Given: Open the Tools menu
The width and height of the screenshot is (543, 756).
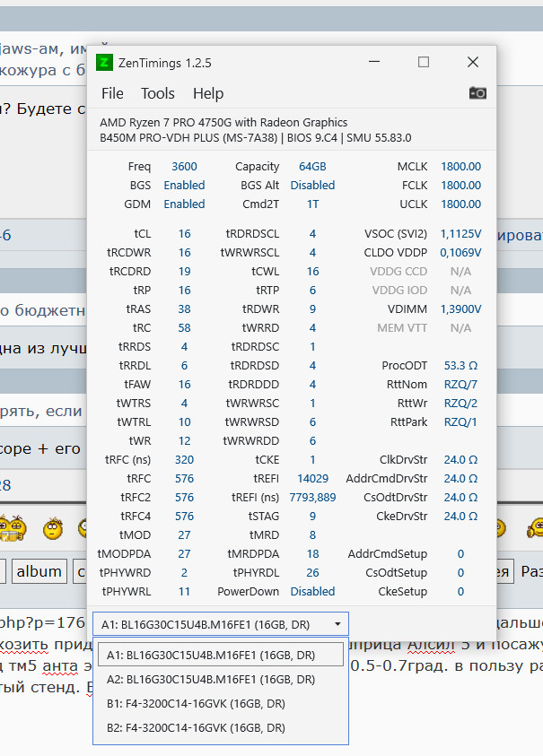Looking at the screenshot, I should [158, 93].
